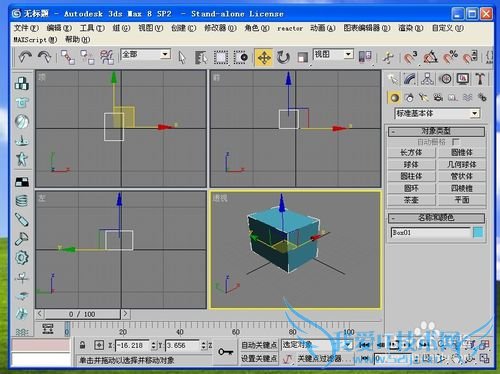Click the Box01 object name field

430,232
